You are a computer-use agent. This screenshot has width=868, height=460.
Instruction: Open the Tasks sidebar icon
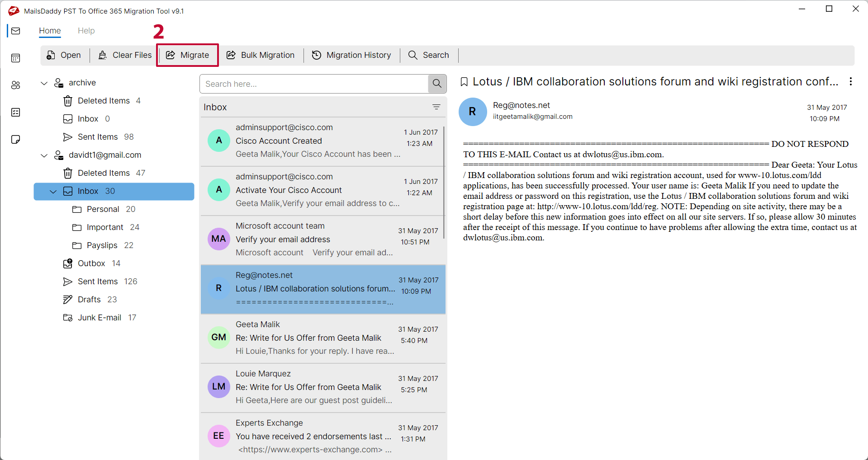click(16, 112)
